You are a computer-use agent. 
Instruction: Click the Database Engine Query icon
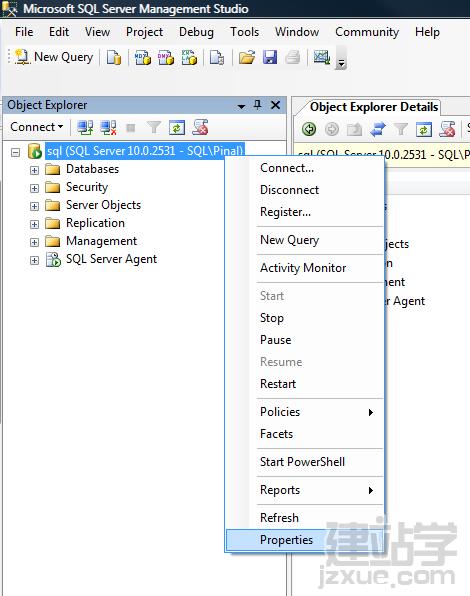(x=114, y=57)
